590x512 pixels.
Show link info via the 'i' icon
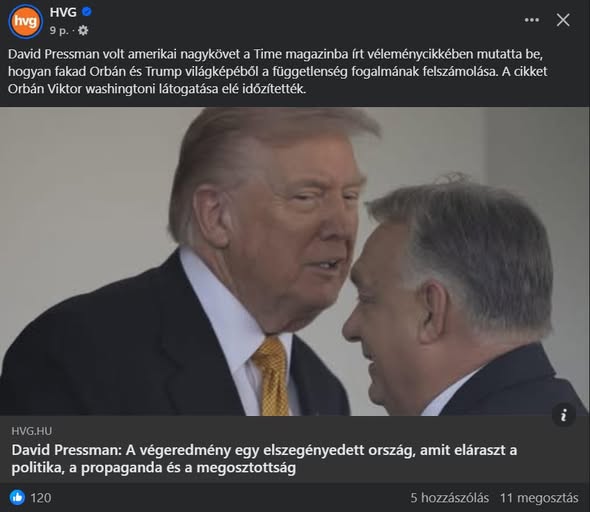(563, 415)
